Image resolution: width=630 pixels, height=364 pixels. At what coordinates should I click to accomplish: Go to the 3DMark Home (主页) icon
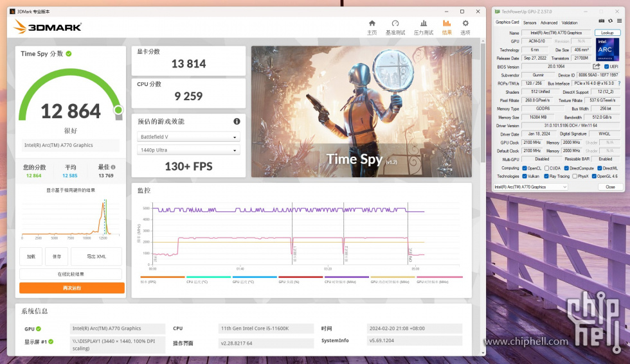(372, 23)
